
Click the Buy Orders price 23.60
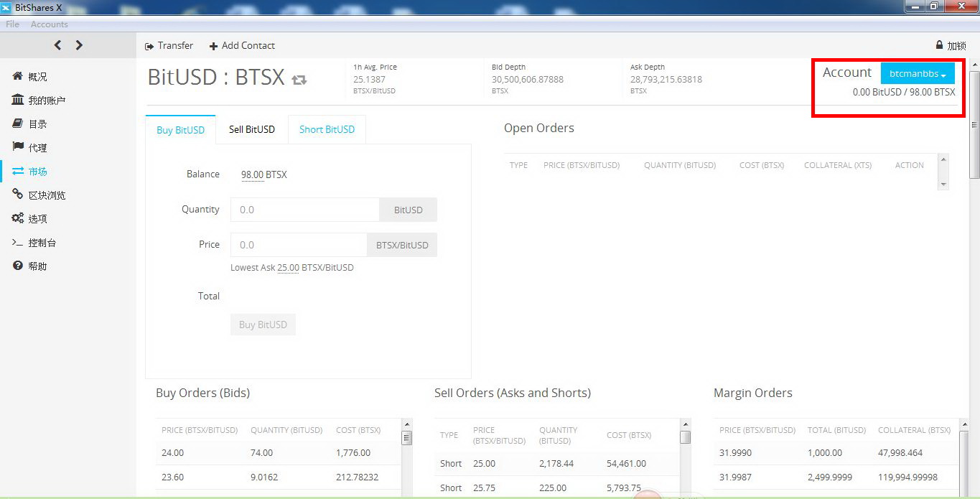173,477
